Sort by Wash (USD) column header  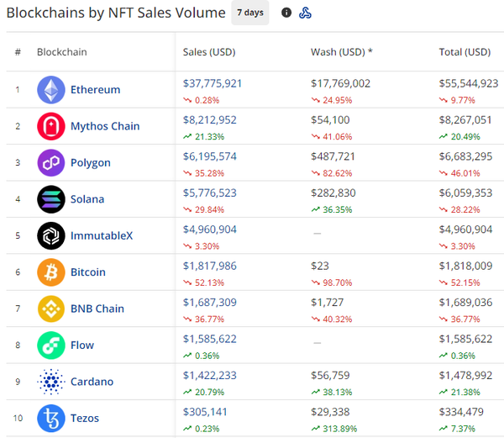tap(341, 52)
